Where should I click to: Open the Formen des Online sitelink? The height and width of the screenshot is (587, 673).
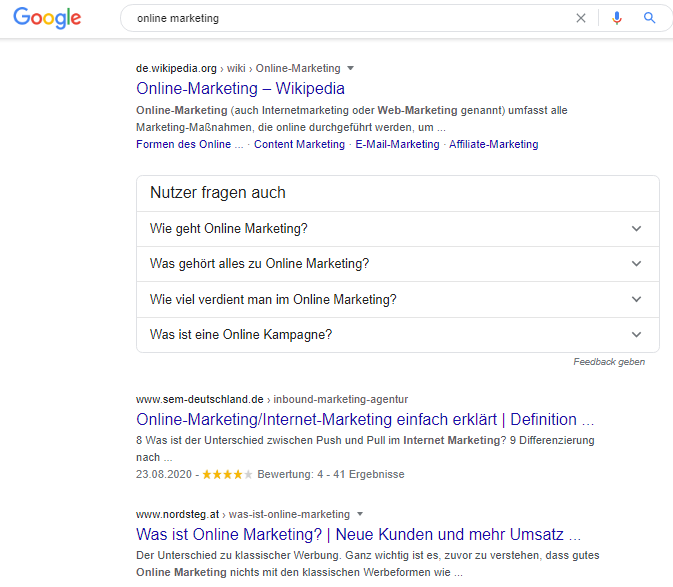click(x=189, y=144)
